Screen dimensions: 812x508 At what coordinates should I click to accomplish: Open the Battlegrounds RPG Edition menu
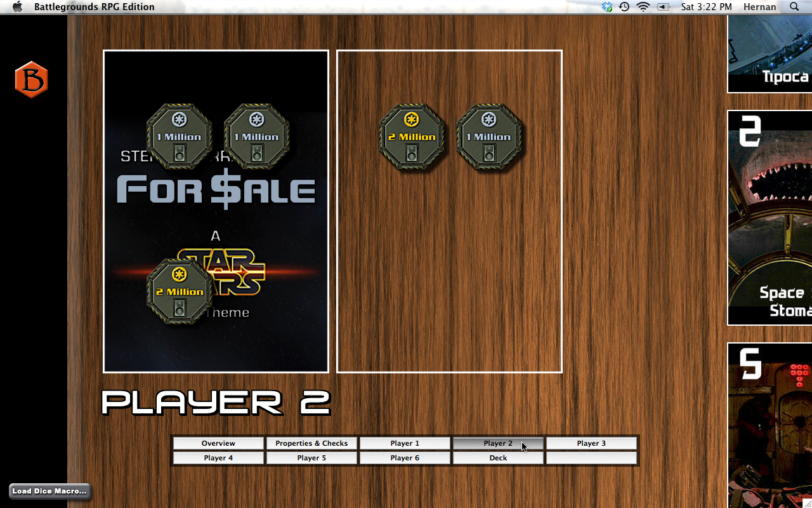tap(94, 7)
